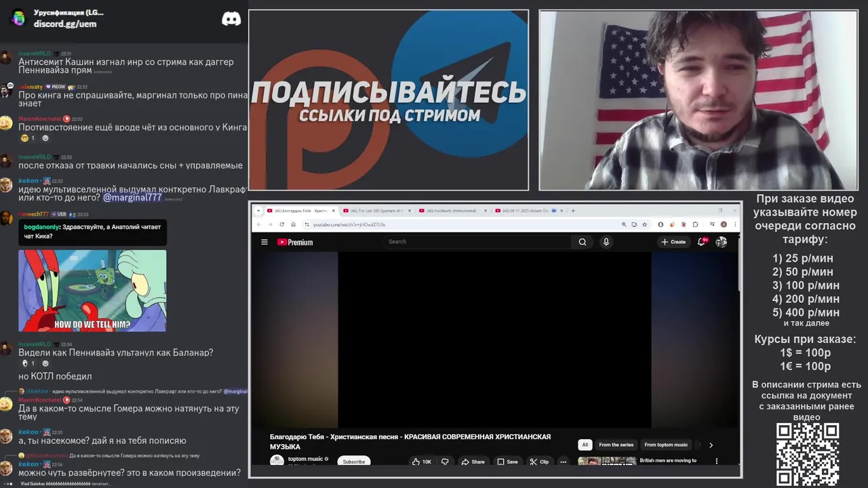Open kebab menu for British men video
The height and width of the screenshot is (488, 868).
point(717,461)
